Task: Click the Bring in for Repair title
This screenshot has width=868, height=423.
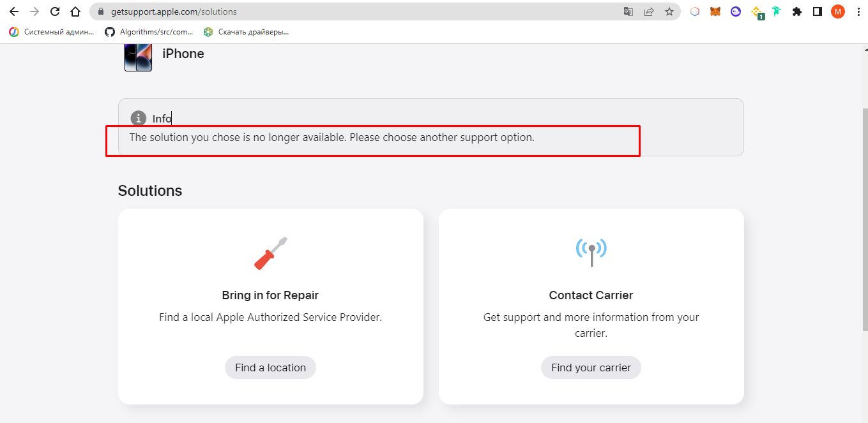Action: [270, 295]
